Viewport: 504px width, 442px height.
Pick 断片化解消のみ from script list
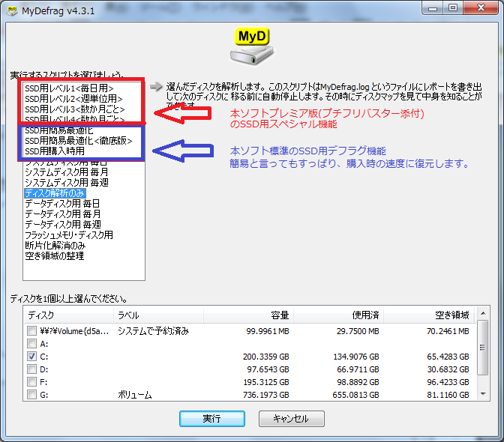pos(55,245)
